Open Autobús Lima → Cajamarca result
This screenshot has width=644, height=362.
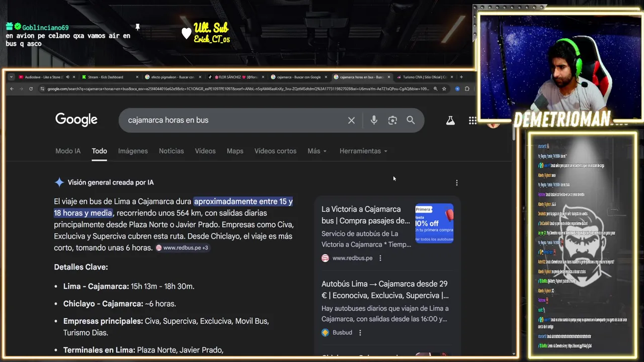click(385, 290)
